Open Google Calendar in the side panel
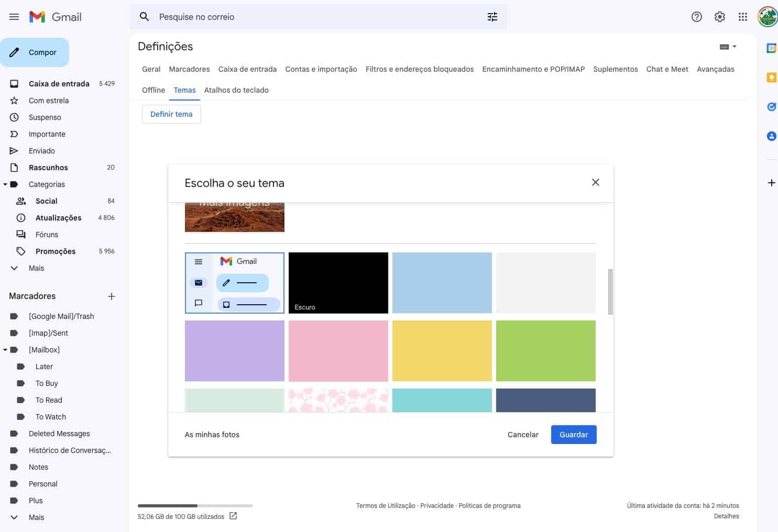778x532 pixels. coord(771,48)
